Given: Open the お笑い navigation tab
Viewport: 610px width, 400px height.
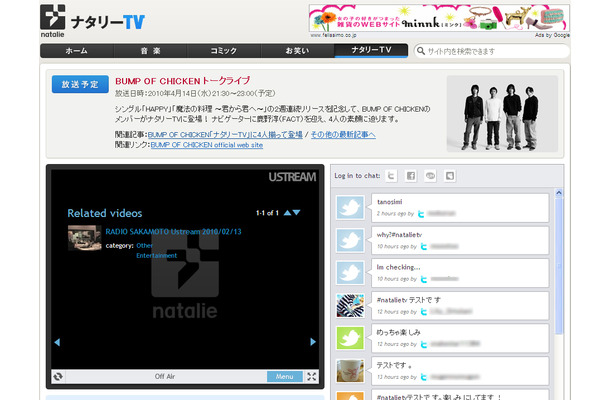Looking at the screenshot, I should tap(297, 51).
